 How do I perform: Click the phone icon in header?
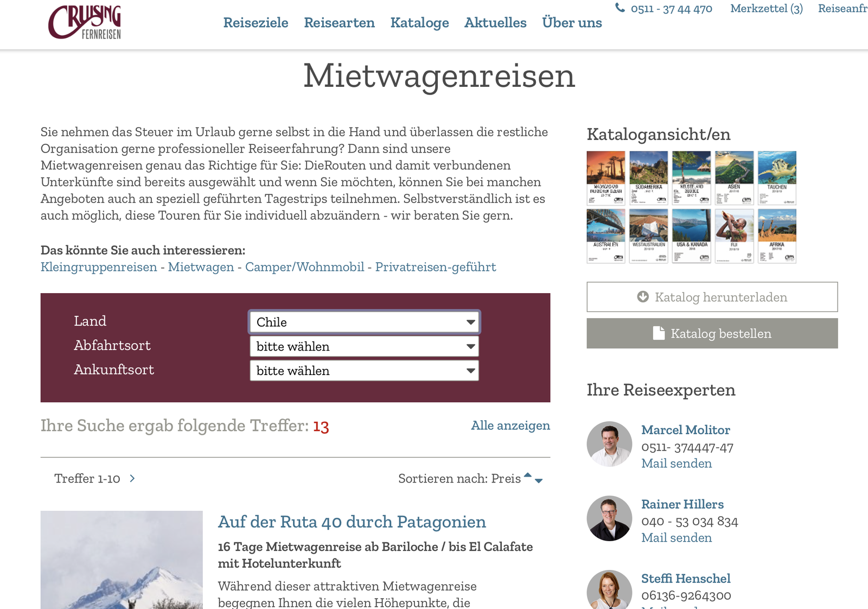pos(620,8)
